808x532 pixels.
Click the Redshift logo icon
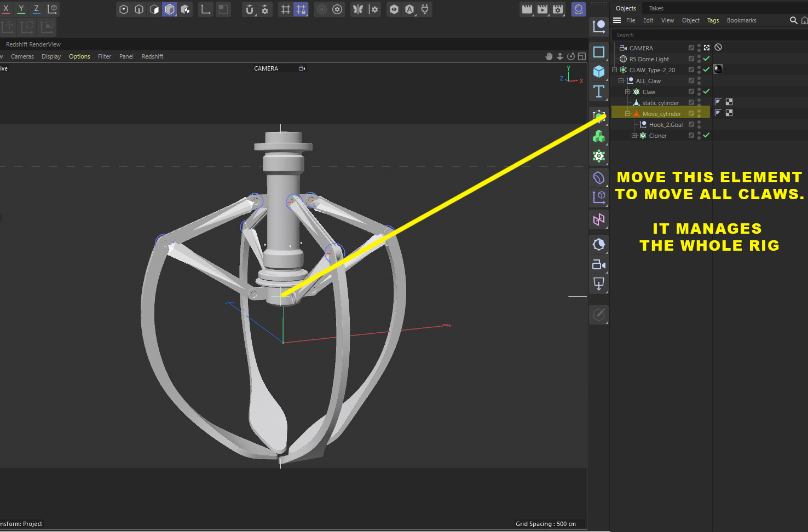click(579, 9)
